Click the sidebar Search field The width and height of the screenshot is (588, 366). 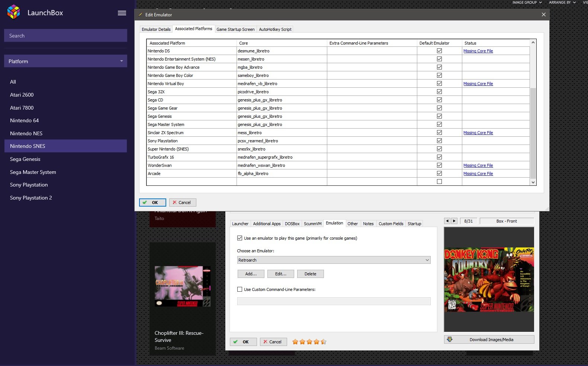click(65, 36)
